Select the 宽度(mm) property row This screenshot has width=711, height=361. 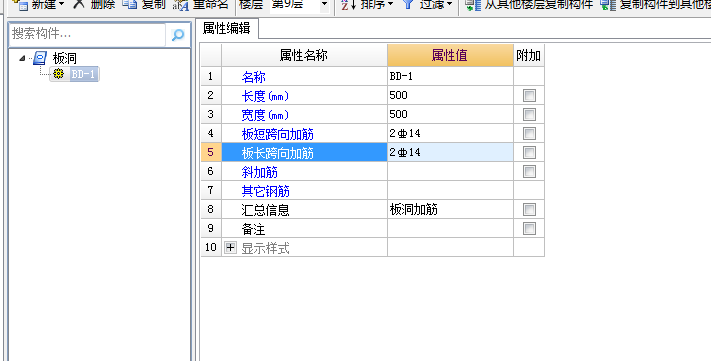coord(304,114)
